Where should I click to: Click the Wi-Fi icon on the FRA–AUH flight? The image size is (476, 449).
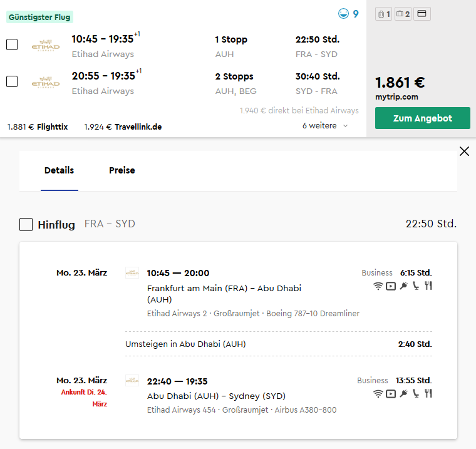pyautogui.click(x=378, y=286)
